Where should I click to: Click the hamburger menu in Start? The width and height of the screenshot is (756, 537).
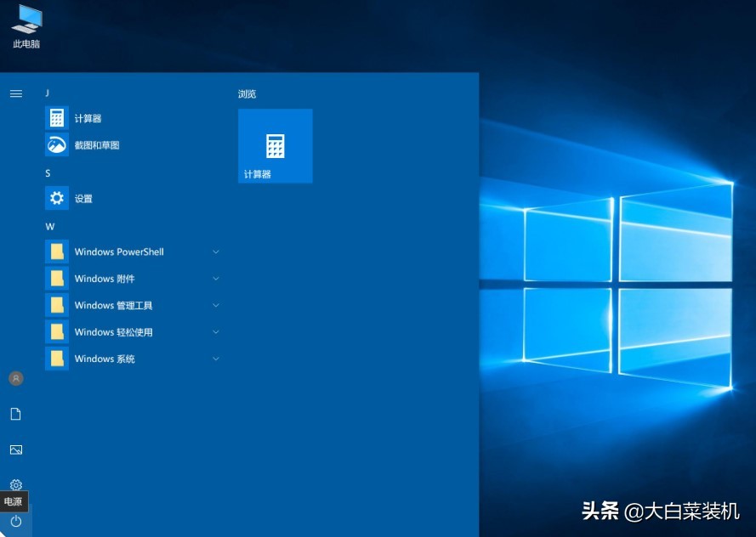point(16,93)
